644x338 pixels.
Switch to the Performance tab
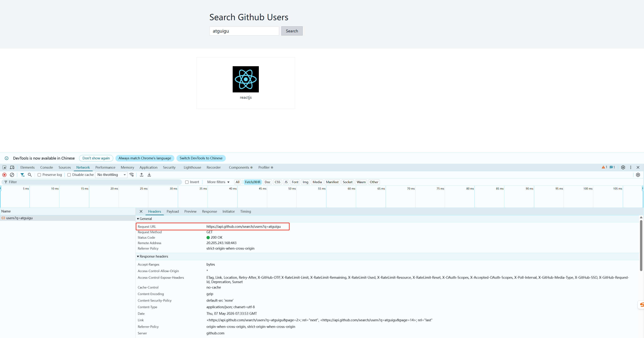coord(105,167)
